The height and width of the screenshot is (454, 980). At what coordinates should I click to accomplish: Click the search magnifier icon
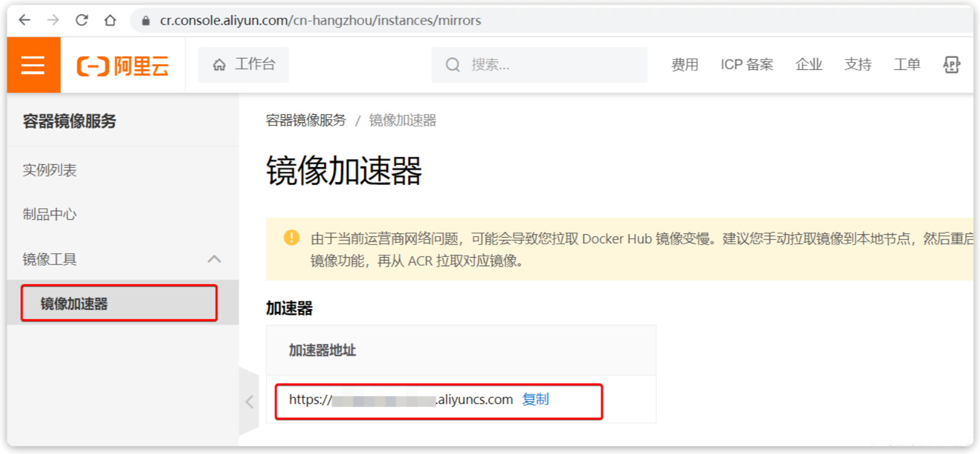(x=452, y=65)
